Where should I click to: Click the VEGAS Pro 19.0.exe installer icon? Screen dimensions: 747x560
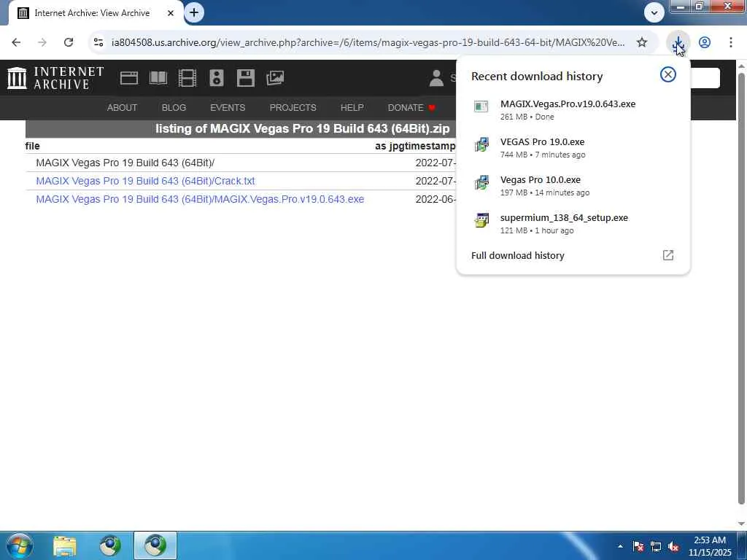pyautogui.click(x=481, y=144)
